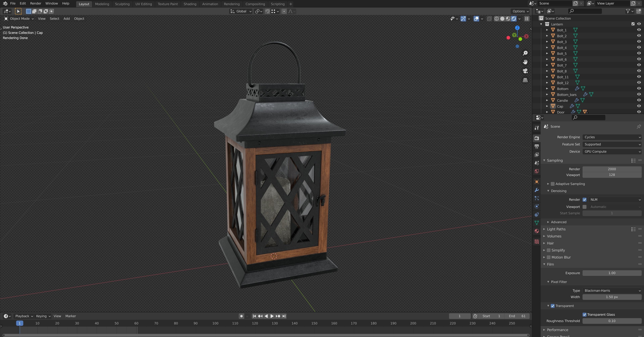Screen dimensions: 644x337
Task: Select the Physics properties icon
Action: (536, 206)
